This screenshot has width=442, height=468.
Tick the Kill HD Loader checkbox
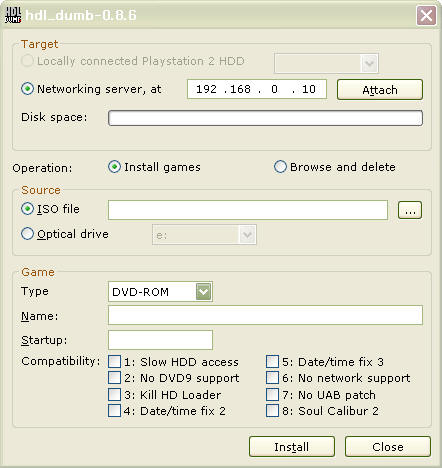[114, 394]
